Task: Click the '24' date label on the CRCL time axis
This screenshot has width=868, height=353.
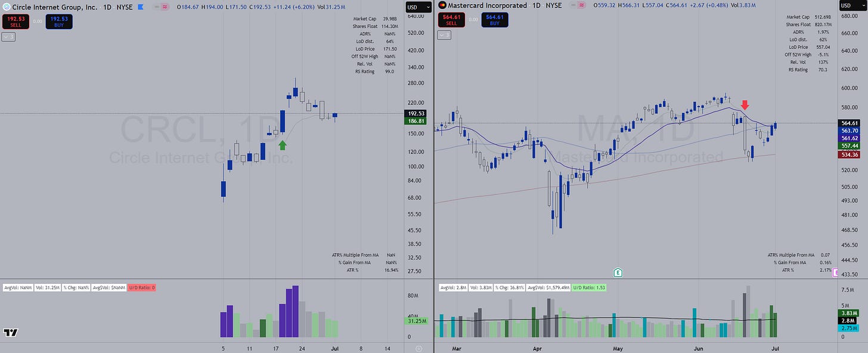Action: pos(302,348)
